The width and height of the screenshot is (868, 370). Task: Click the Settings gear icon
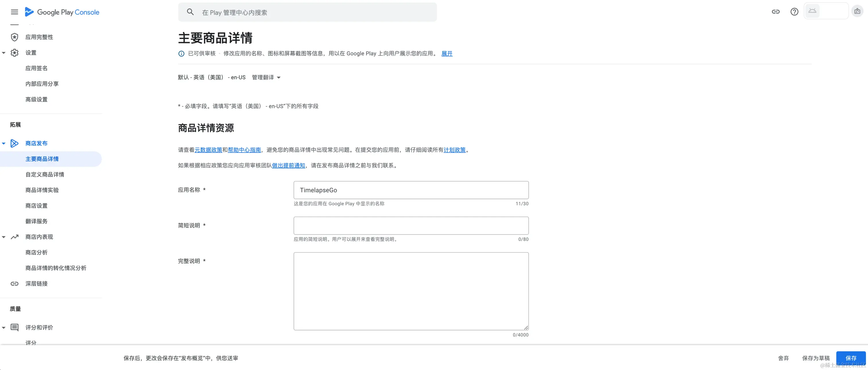[x=14, y=53]
